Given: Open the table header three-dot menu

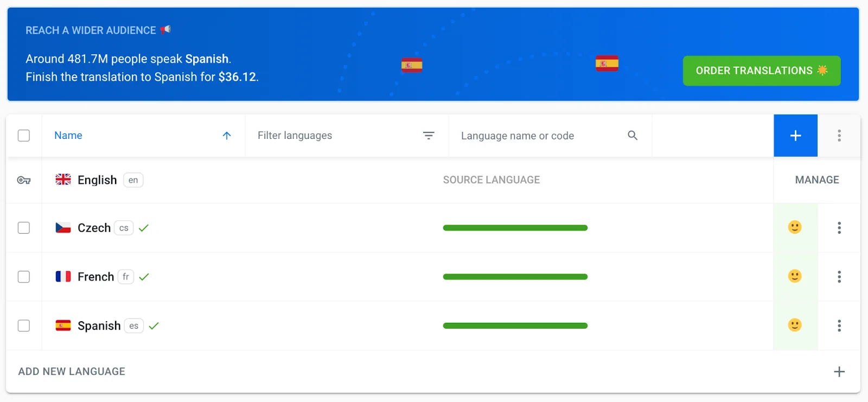Looking at the screenshot, I should (x=839, y=136).
